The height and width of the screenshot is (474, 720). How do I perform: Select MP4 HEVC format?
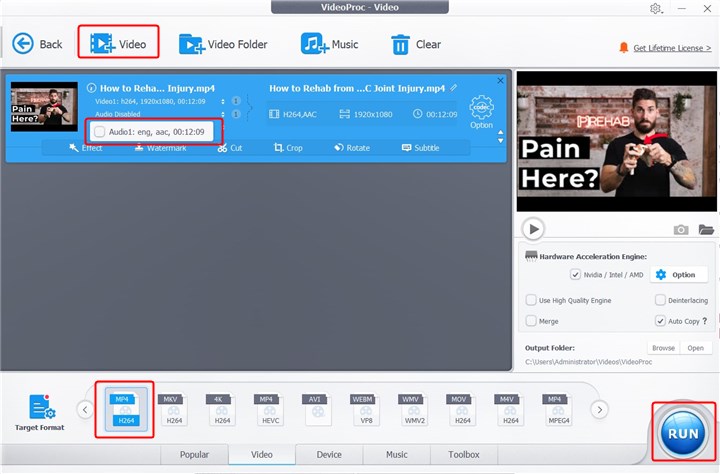click(270, 409)
